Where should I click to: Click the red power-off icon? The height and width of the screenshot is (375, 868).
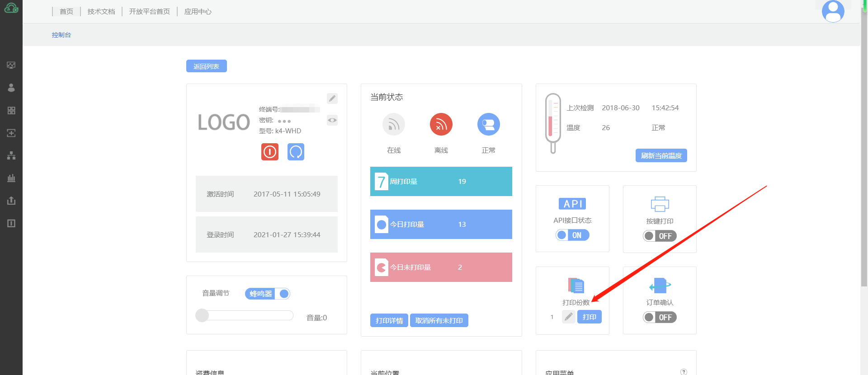coord(269,152)
